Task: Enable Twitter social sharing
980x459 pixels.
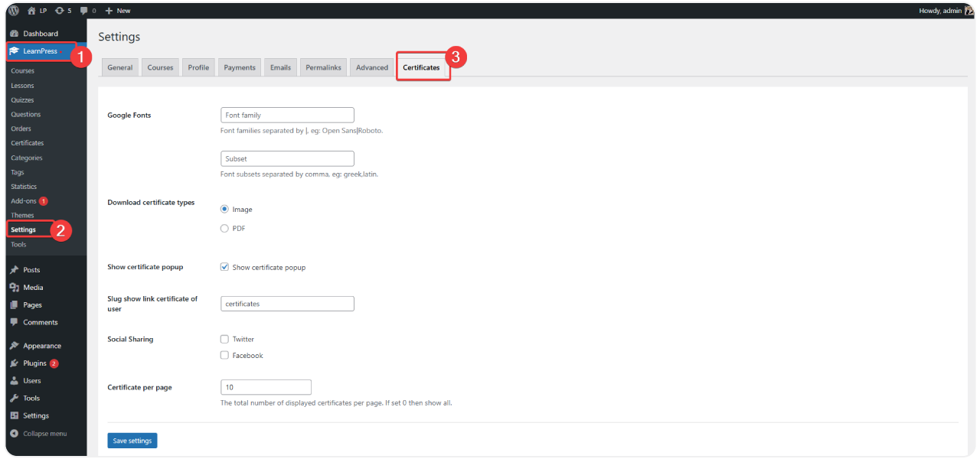Action: pyautogui.click(x=224, y=339)
